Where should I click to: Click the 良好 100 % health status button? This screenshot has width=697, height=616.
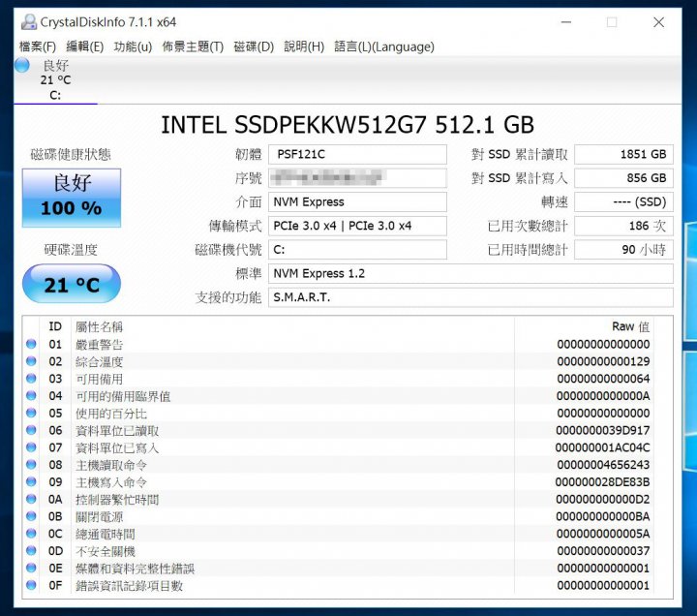[x=72, y=198]
